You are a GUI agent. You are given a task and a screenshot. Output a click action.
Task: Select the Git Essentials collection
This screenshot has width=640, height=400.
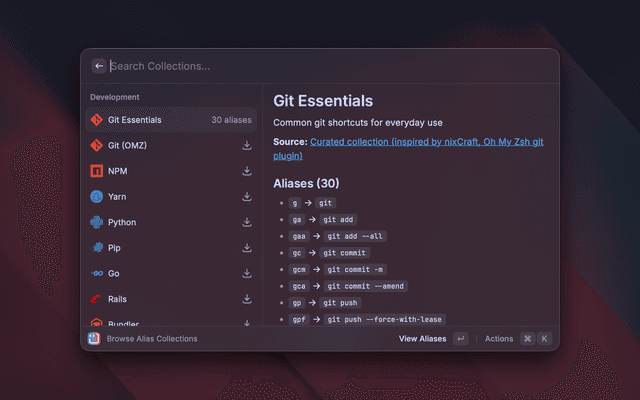(x=170, y=120)
